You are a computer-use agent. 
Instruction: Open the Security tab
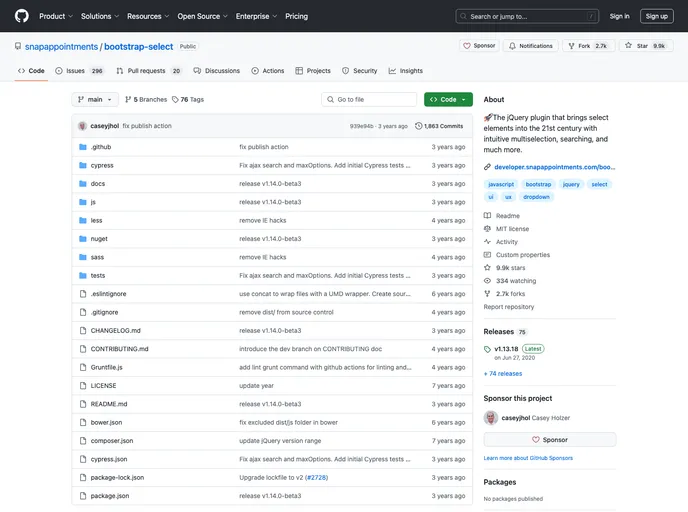[359, 71]
